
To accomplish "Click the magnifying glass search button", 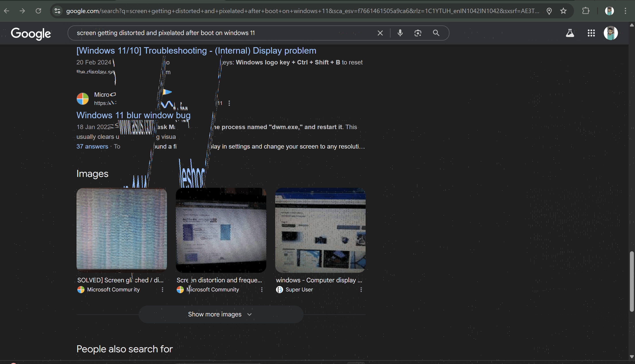I will [436, 33].
